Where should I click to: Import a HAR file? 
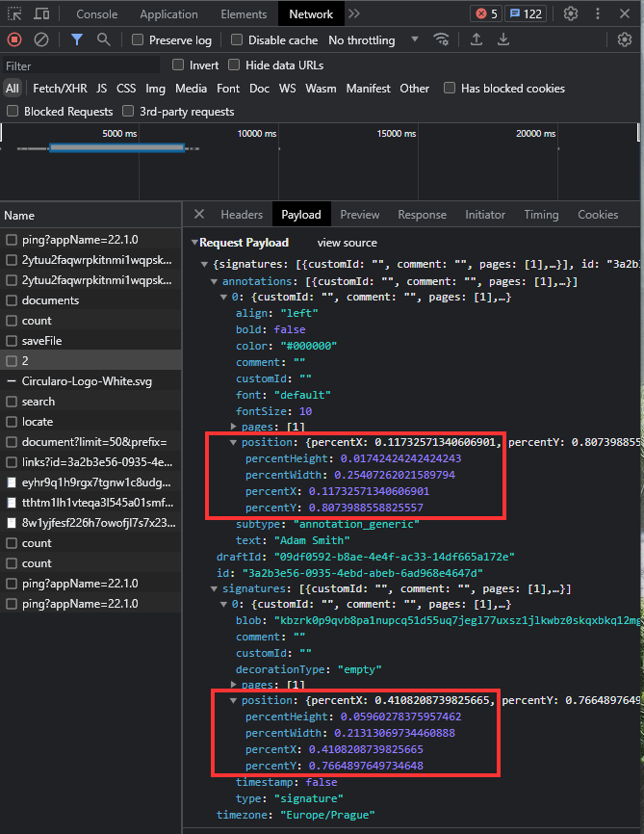476,39
